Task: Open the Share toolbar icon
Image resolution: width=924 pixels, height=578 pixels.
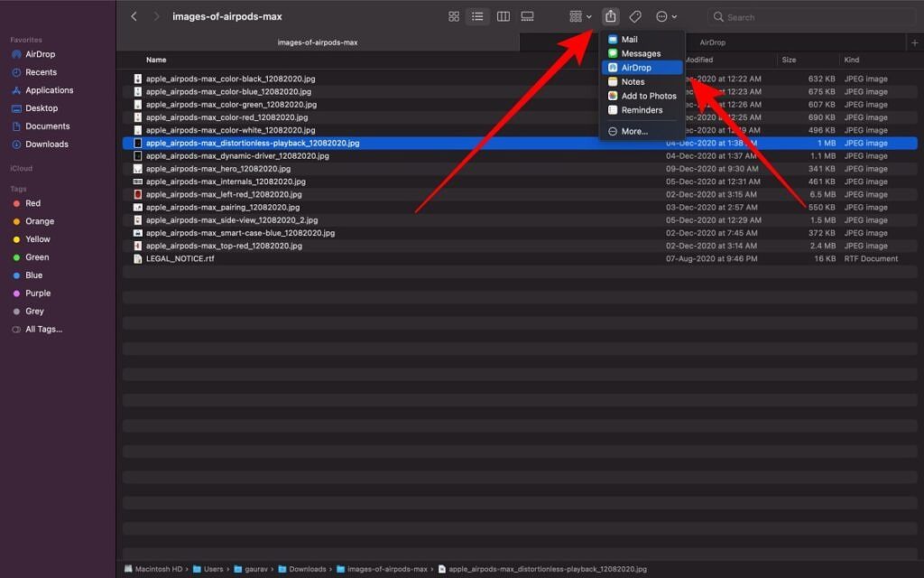Action: (x=613, y=16)
